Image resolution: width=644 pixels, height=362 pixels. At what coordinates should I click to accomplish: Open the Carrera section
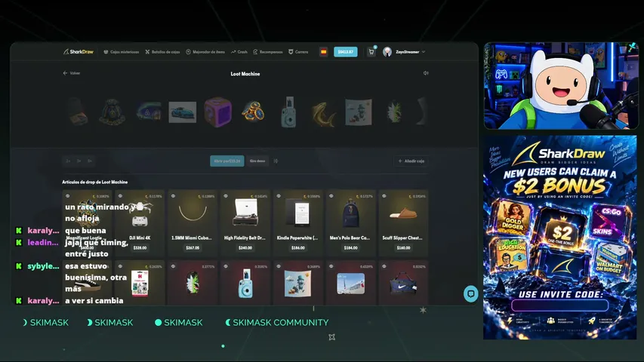tap(298, 52)
